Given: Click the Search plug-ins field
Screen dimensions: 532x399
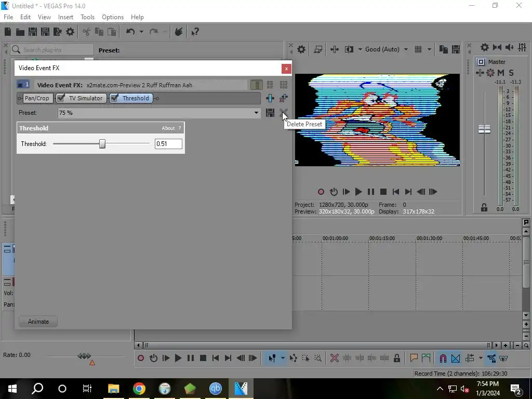Looking at the screenshot, I should click(52, 50).
